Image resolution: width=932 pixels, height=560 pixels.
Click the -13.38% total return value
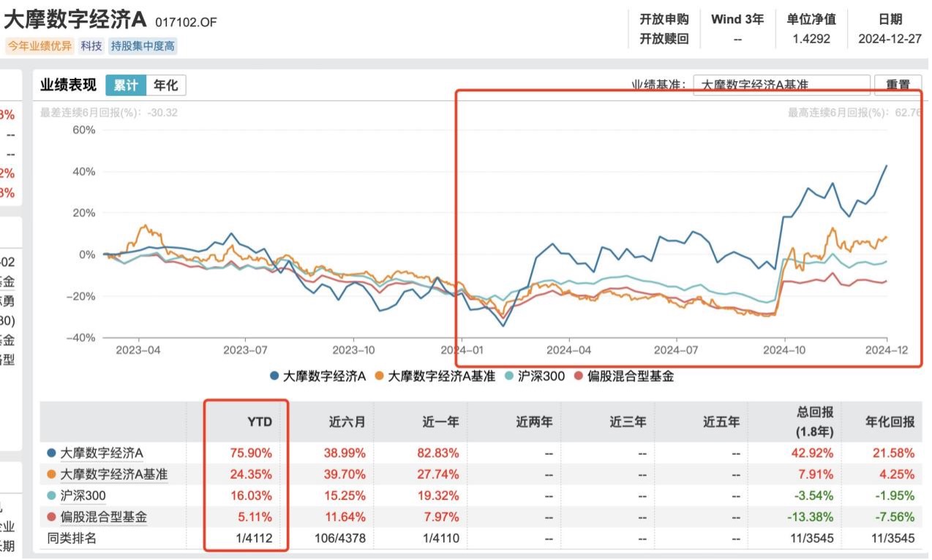click(809, 517)
